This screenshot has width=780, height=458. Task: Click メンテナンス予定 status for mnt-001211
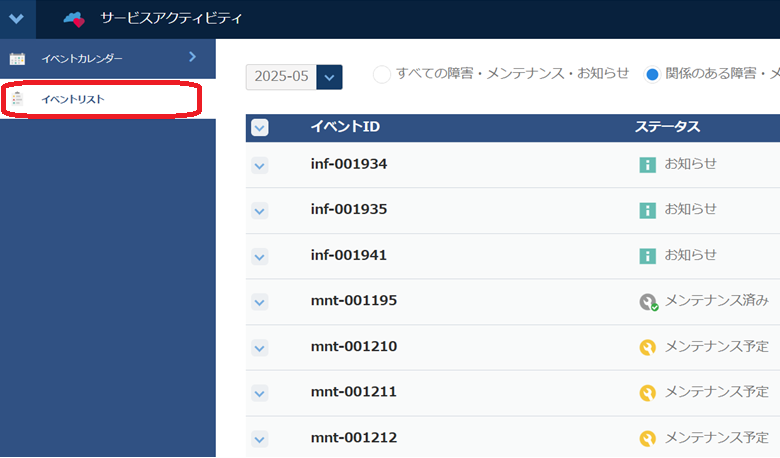(717, 392)
